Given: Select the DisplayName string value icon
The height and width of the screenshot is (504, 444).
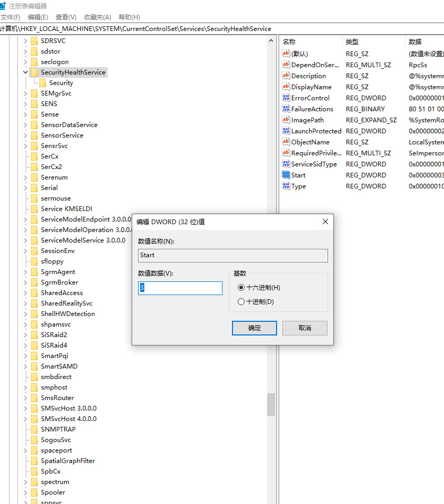Looking at the screenshot, I should click(287, 87).
